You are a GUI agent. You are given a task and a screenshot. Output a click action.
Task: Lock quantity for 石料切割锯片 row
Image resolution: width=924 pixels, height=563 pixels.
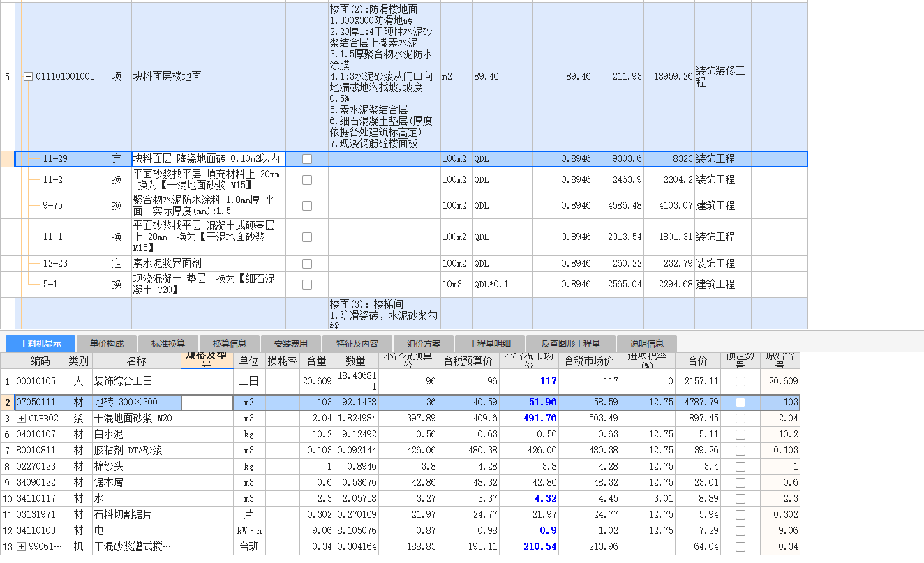pos(740,515)
